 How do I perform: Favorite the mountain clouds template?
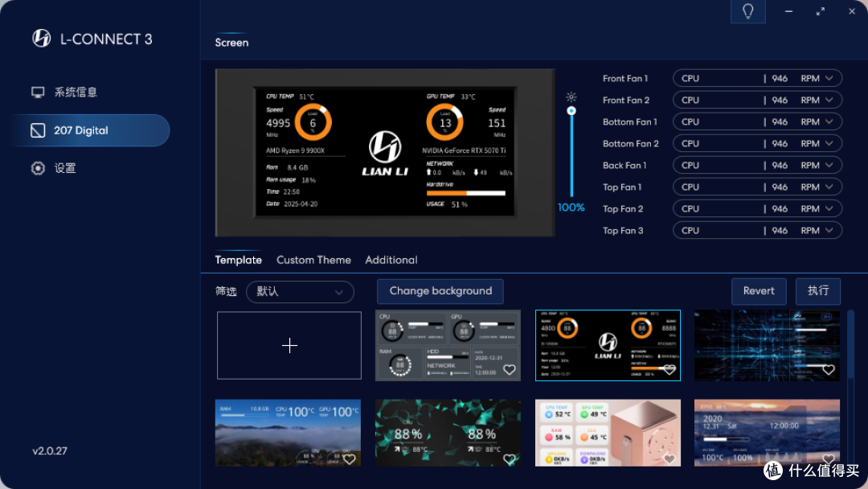(349, 458)
